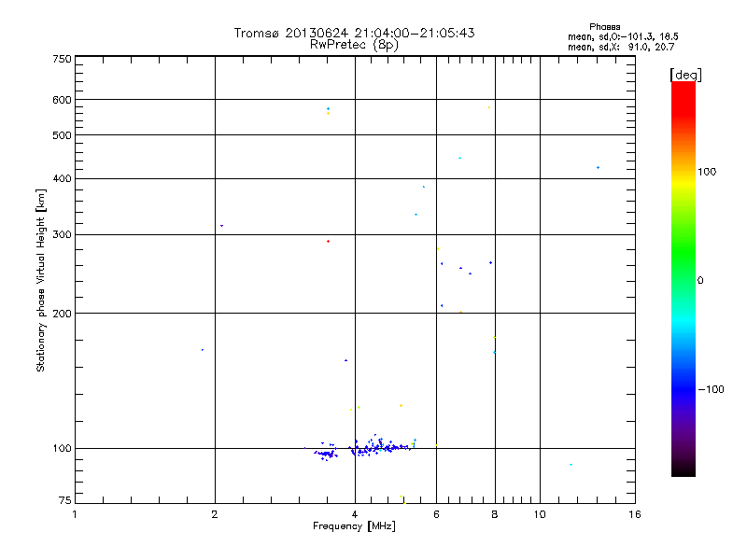
Task: Click the "16" frequency axis tick label
Action: point(635,514)
